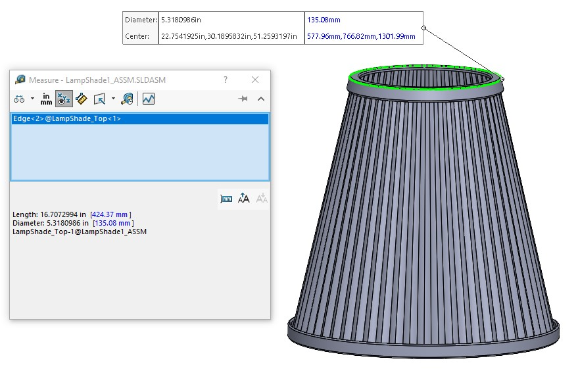
Task: Increase the measurement font size
Action: tap(244, 199)
